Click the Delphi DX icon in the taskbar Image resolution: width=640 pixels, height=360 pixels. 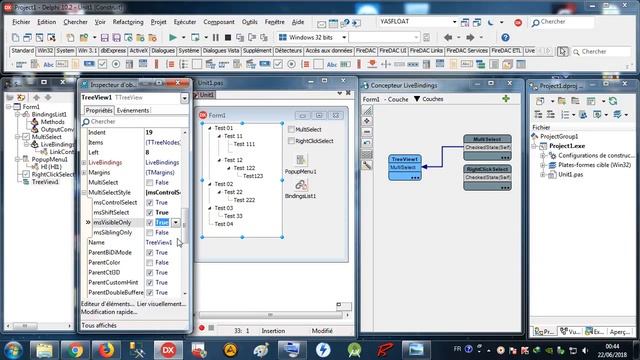(x=168, y=350)
